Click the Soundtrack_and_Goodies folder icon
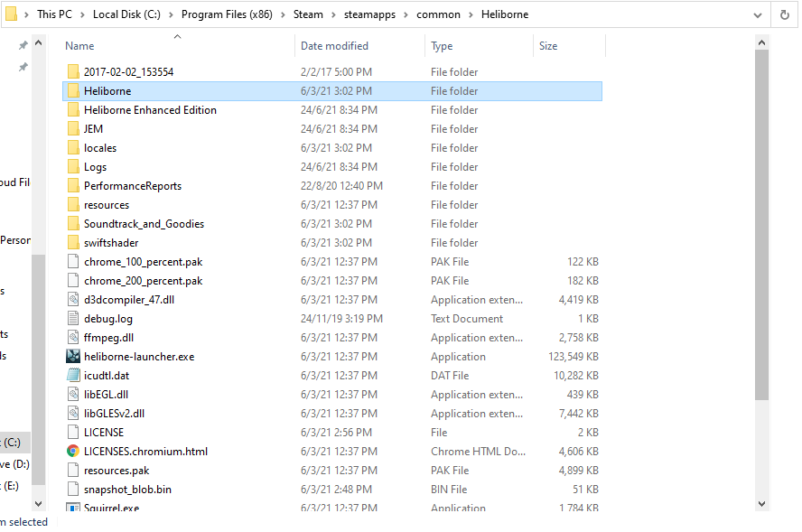The image size is (802, 532). click(x=73, y=223)
